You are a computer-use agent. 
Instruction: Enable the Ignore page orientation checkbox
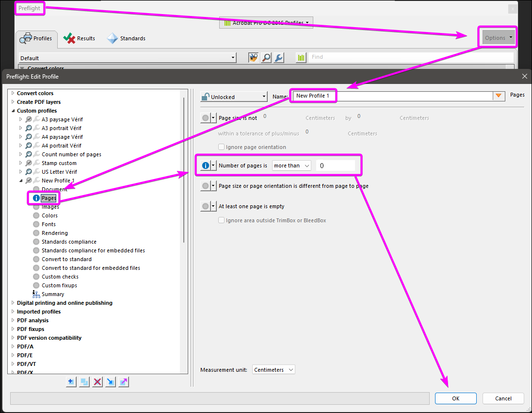pos(221,147)
